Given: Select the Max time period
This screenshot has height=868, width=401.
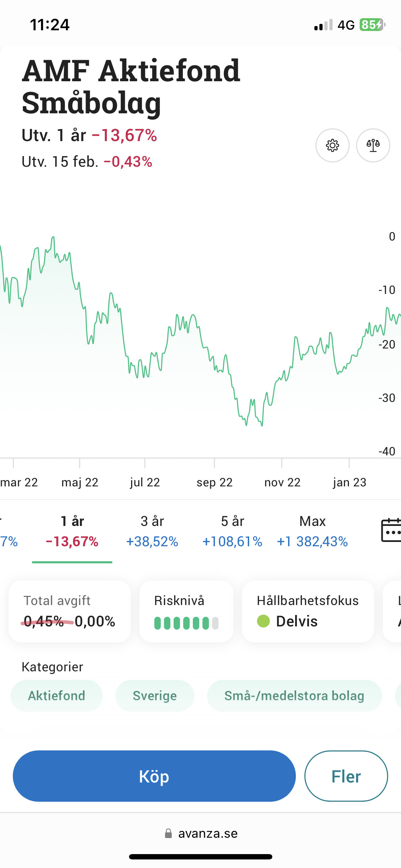Looking at the screenshot, I should tap(312, 531).
